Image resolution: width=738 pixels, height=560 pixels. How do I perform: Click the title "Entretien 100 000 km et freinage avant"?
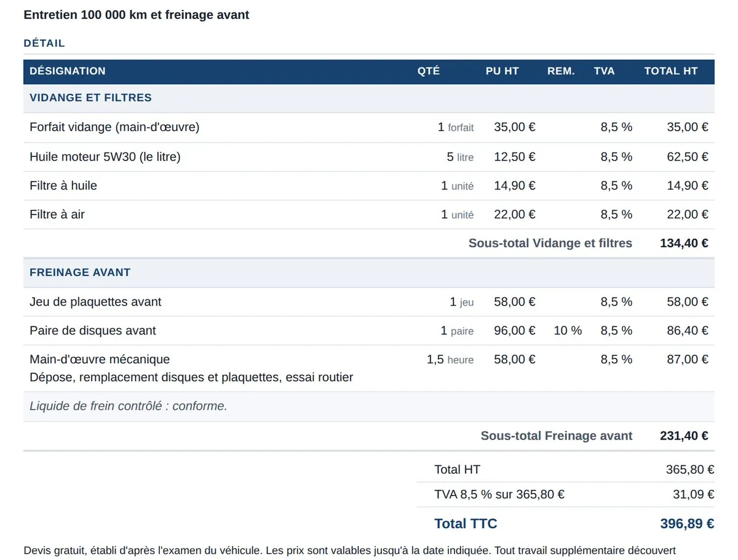[x=137, y=15]
